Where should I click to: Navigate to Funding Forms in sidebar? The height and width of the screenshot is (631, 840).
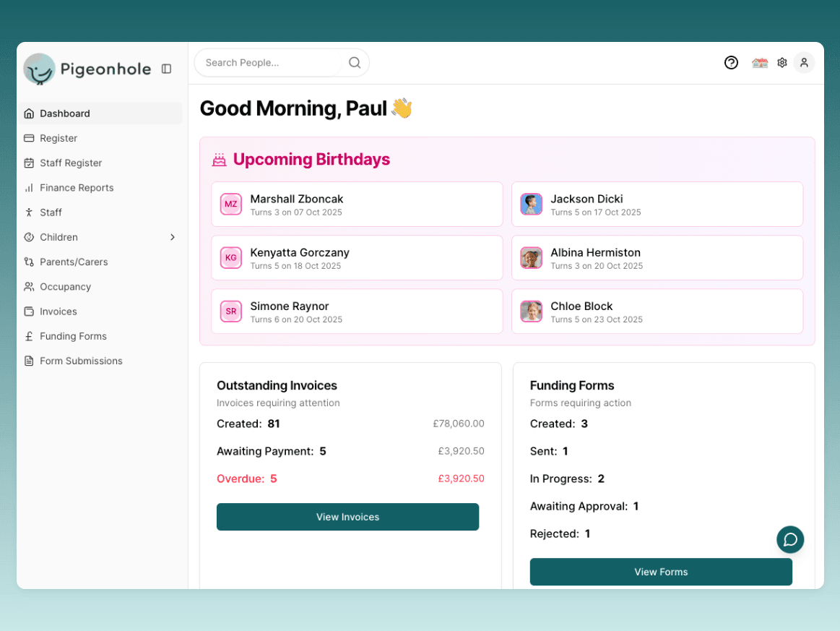[73, 336]
